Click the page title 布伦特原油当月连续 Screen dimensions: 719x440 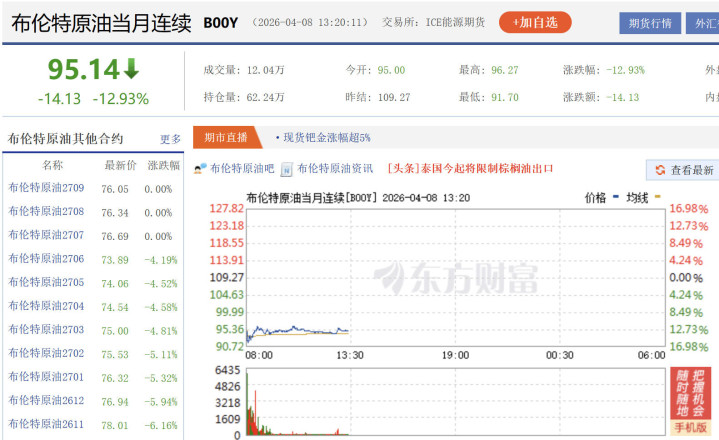pos(101,23)
